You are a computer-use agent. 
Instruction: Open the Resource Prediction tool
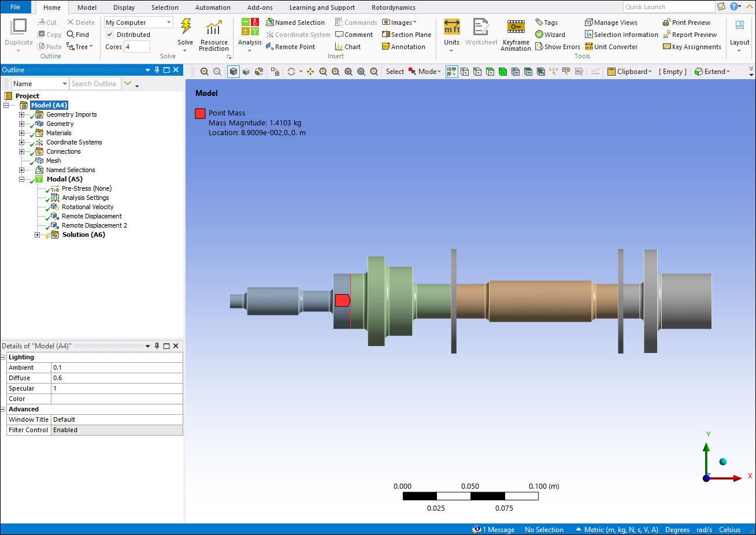214,28
